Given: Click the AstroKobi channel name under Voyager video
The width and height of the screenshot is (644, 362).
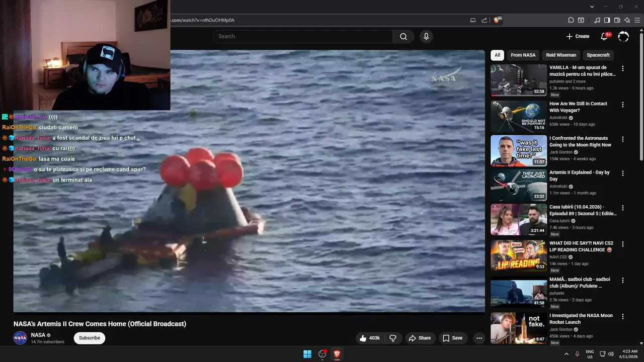Looking at the screenshot, I should click(x=558, y=118).
